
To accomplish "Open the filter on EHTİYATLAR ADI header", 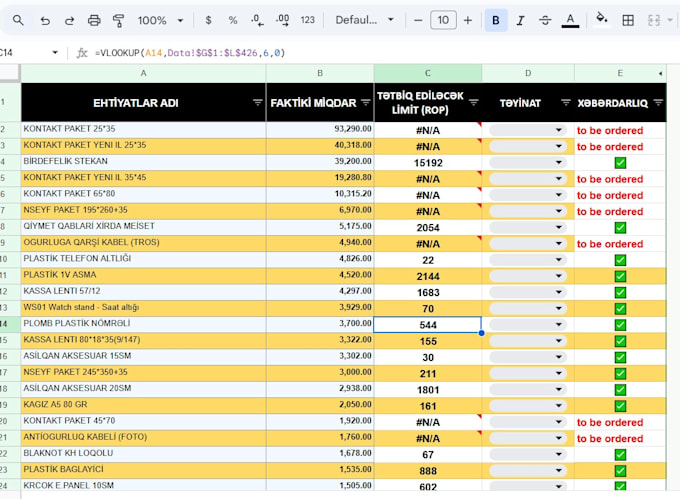I will coord(258,103).
